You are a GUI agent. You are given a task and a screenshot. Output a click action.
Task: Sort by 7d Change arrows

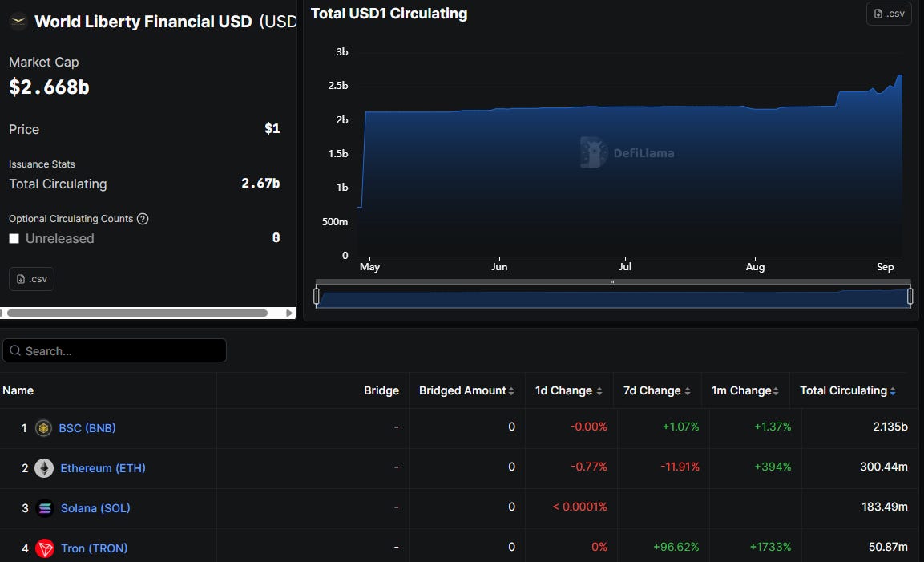pyautogui.click(x=687, y=391)
